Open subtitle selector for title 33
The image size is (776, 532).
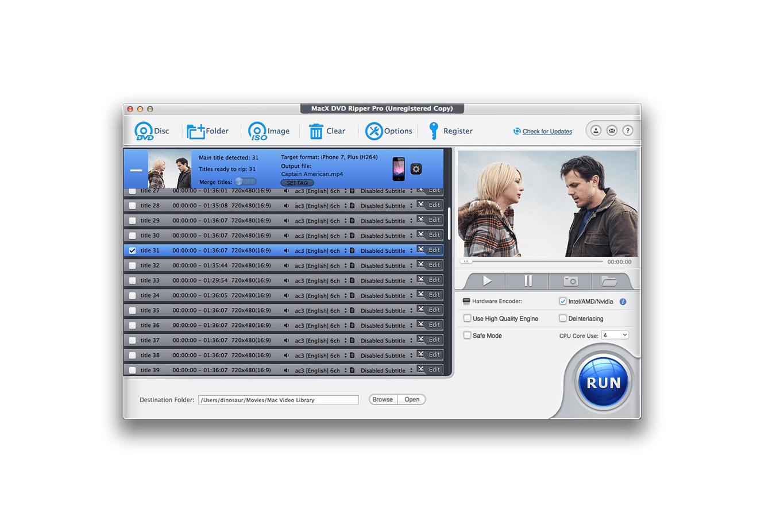411,281
